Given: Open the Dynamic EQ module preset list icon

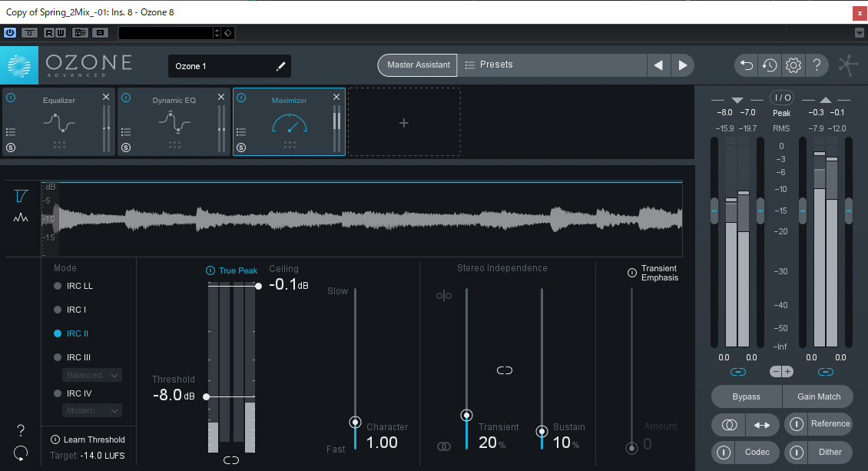Looking at the screenshot, I should (x=126, y=132).
